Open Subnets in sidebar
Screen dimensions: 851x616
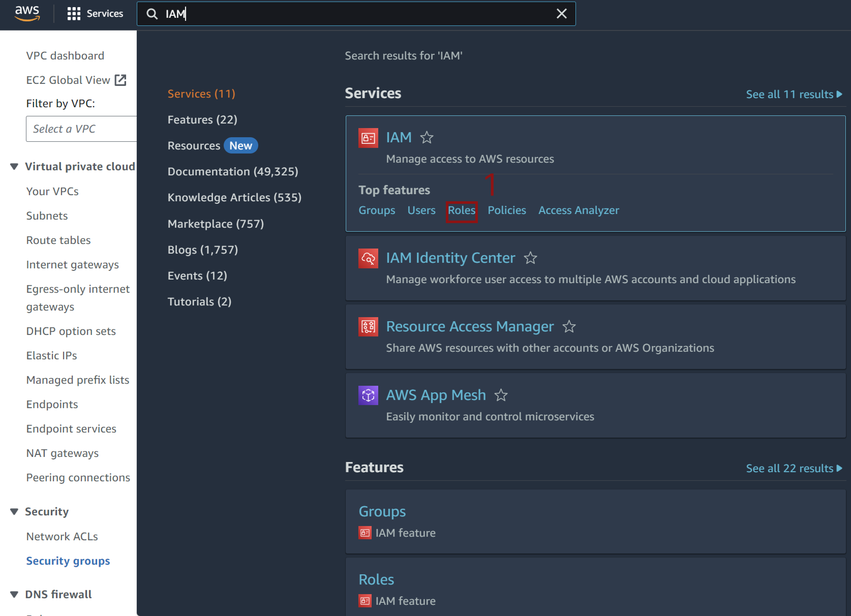tap(47, 216)
